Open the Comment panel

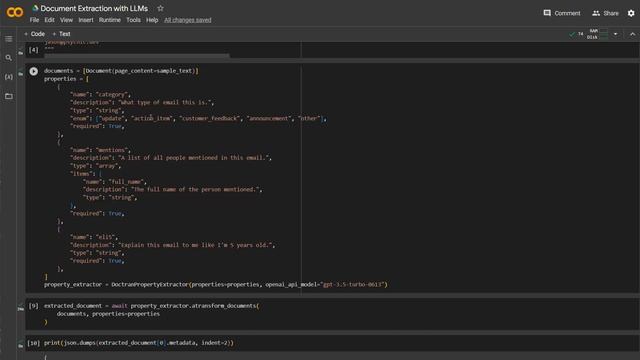tap(562, 13)
